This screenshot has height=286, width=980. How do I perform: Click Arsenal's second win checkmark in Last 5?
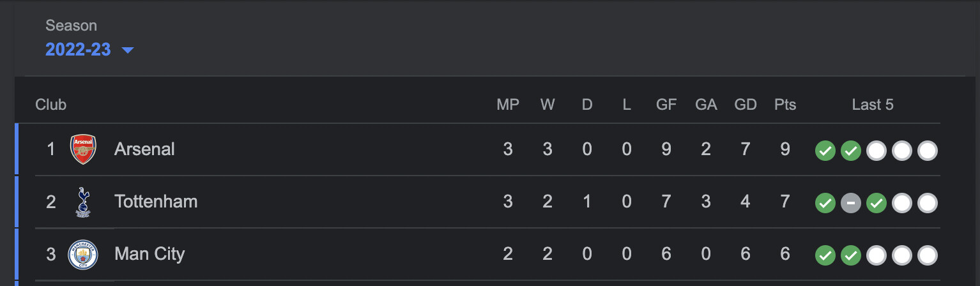coord(851,151)
